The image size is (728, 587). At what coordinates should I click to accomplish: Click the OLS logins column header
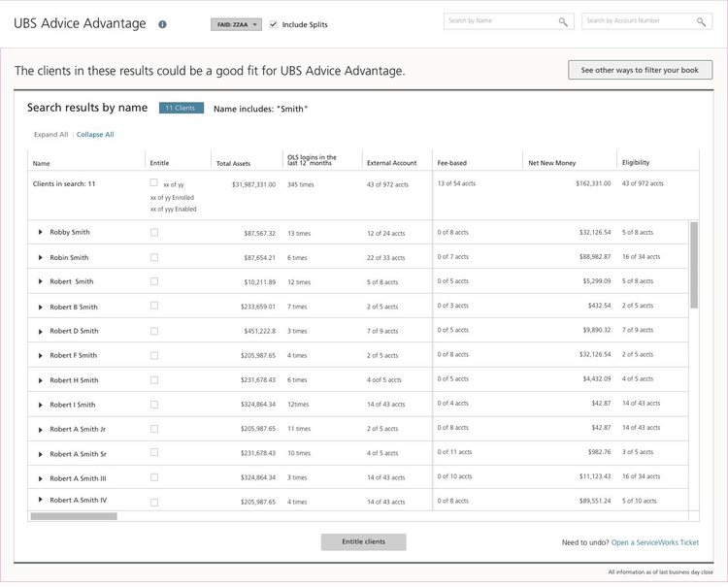point(312,160)
